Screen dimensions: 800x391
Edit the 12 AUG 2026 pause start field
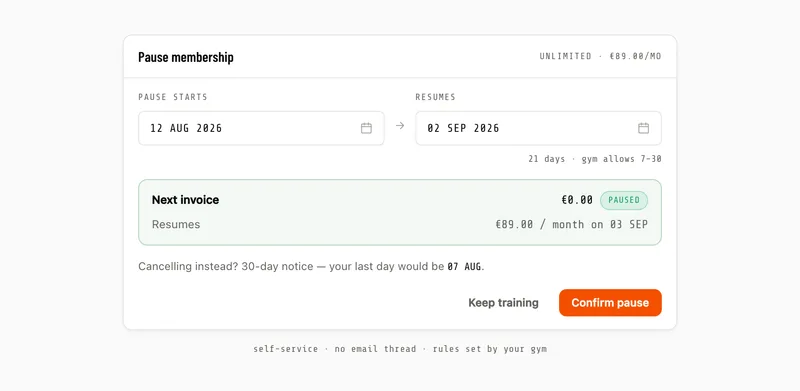(x=261, y=128)
